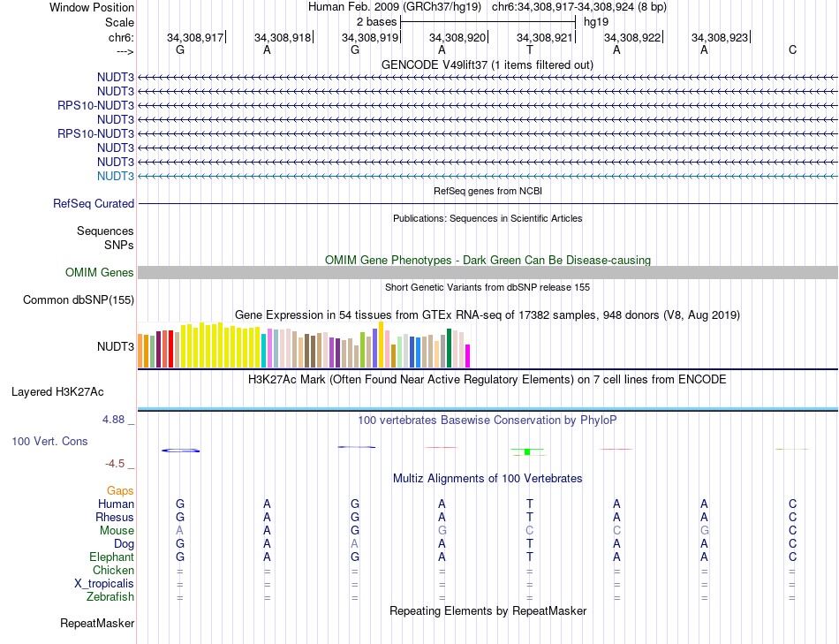This screenshot has height=644, width=839.
Task: Click the orange 'Gaps' label
Action: [120, 491]
